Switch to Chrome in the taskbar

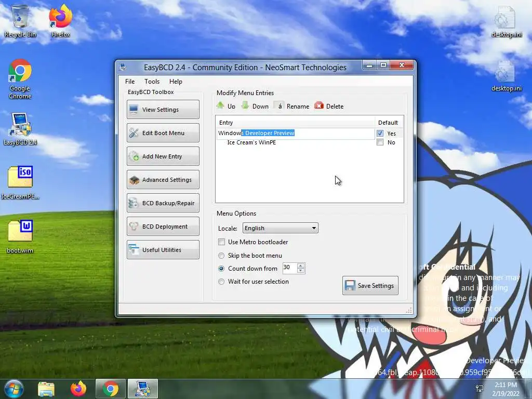click(x=110, y=389)
